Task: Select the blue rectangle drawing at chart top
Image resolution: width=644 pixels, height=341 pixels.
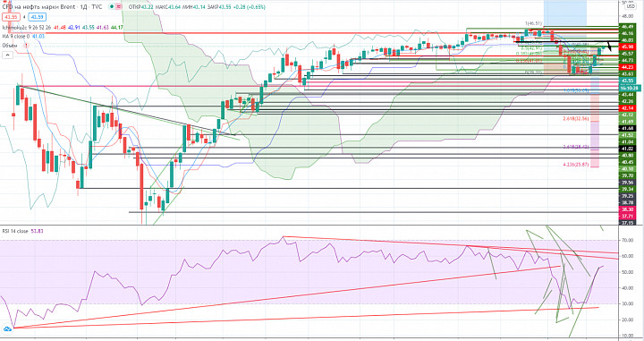Action: pyautogui.click(x=565, y=13)
